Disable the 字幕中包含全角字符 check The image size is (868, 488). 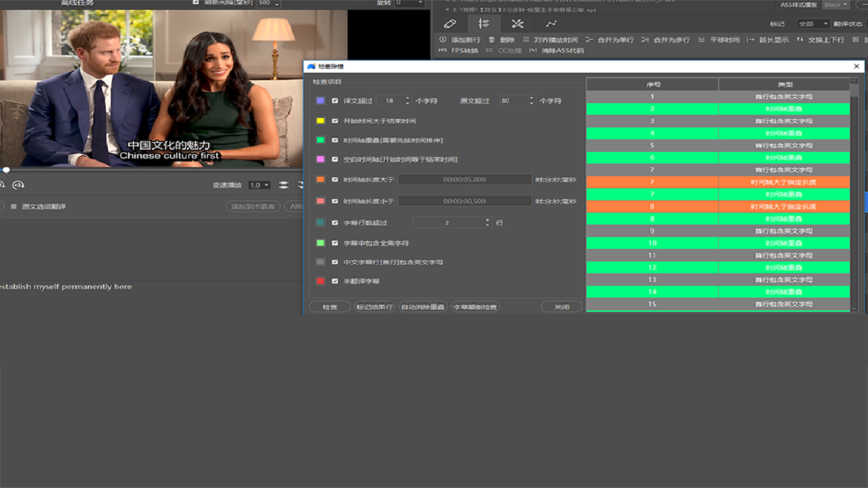click(x=335, y=243)
